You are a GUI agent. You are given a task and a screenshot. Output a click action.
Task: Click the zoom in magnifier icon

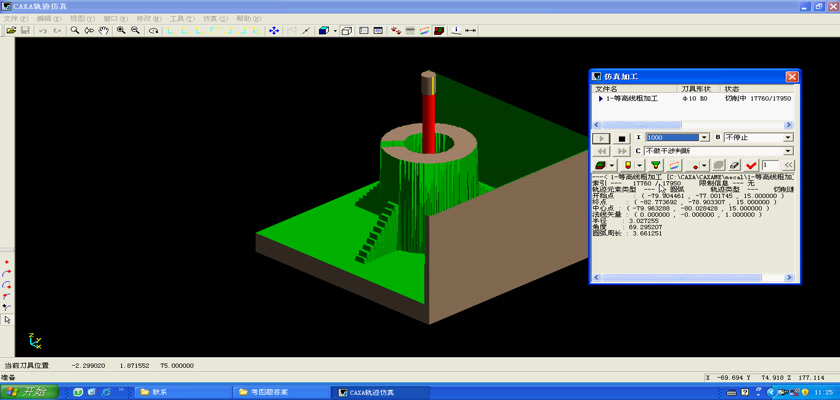point(121,31)
